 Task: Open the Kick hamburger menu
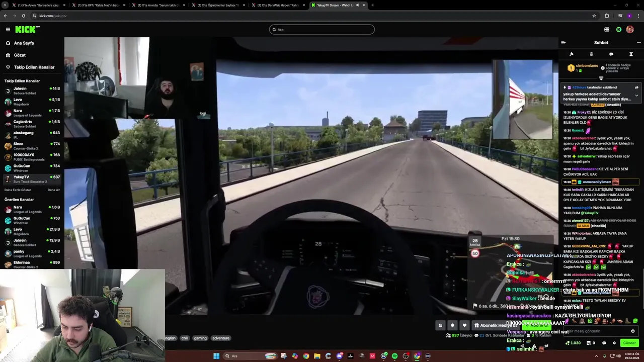[8, 30]
